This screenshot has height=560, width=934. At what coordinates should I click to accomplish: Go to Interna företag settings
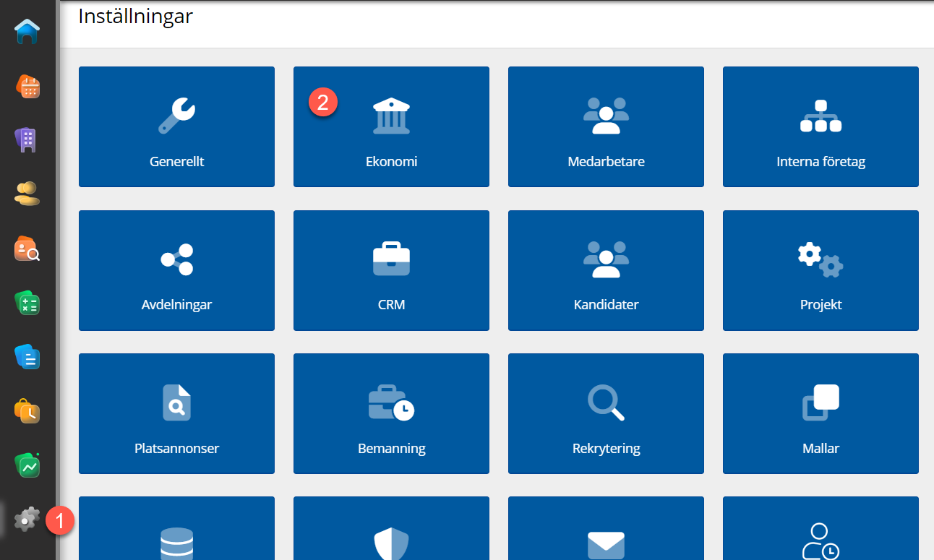821,126
